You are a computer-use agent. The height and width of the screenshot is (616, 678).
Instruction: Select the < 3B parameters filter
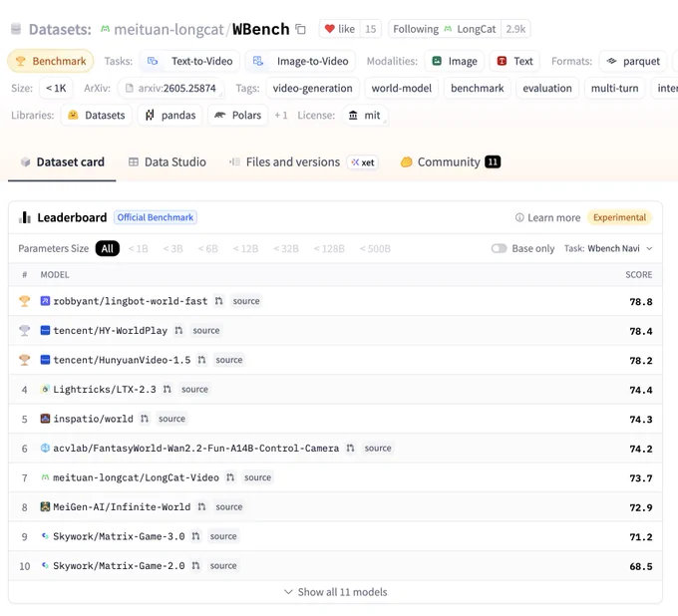[x=172, y=249]
